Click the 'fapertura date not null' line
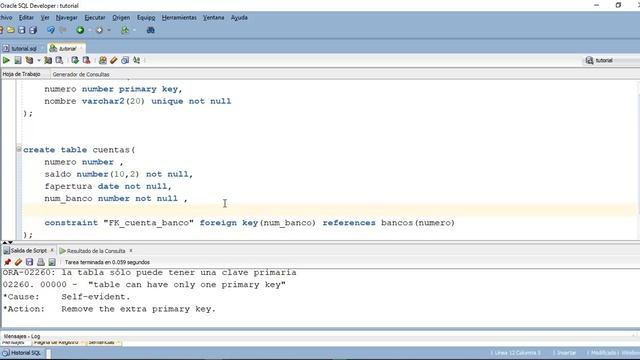Viewport: 640px width, 360px height. (x=108, y=186)
